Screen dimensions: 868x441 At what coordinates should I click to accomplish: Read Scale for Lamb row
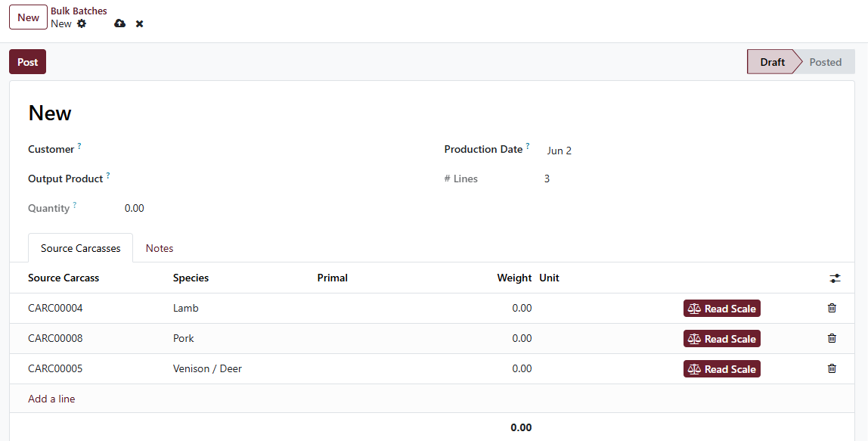[x=722, y=309]
